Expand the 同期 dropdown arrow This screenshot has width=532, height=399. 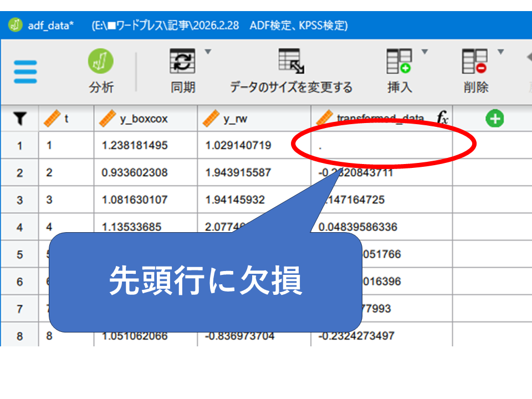click(x=208, y=52)
